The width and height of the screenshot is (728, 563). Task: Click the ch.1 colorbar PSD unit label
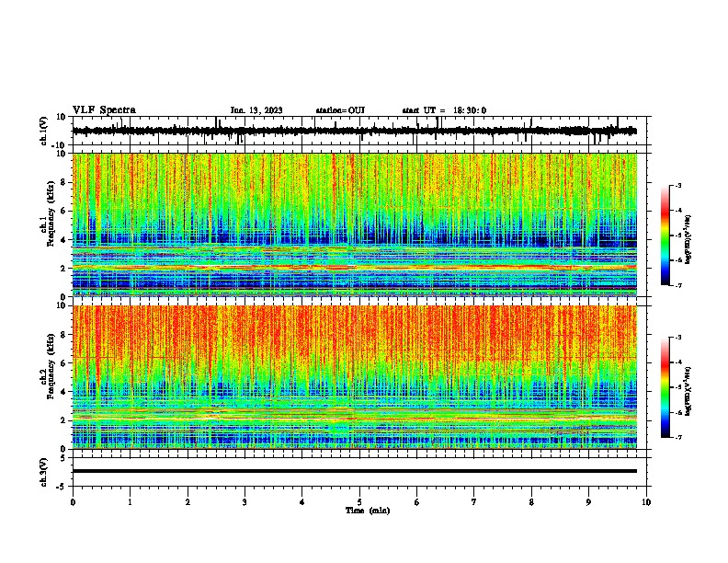pos(688,240)
